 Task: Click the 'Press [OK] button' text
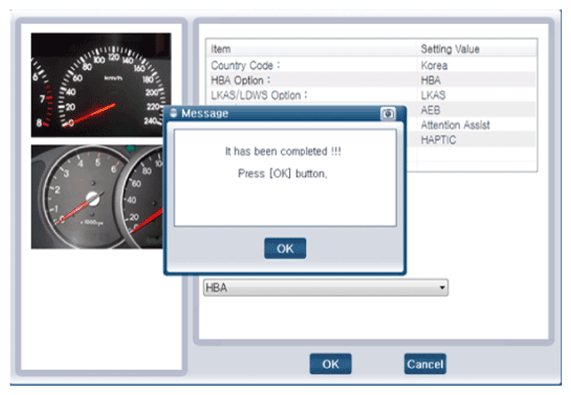283,173
